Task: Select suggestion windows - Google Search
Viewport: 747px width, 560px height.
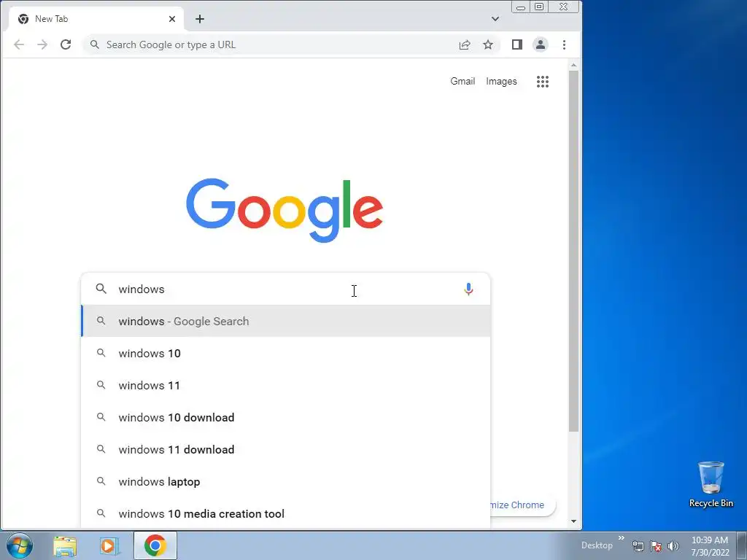Action: (286, 322)
